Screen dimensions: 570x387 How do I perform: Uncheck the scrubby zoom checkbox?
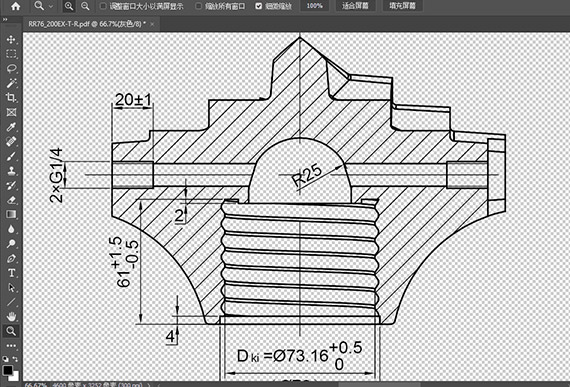[x=258, y=6]
